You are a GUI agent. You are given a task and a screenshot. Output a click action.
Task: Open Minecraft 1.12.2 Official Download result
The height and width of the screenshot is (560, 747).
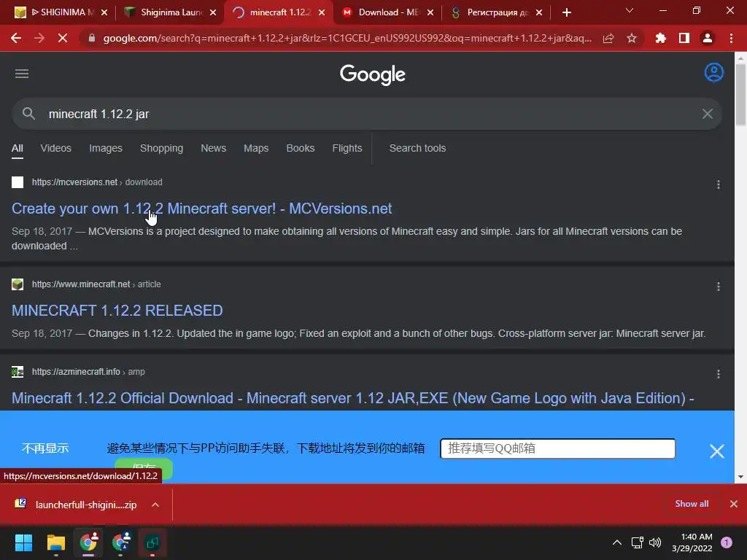coord(352,398)
